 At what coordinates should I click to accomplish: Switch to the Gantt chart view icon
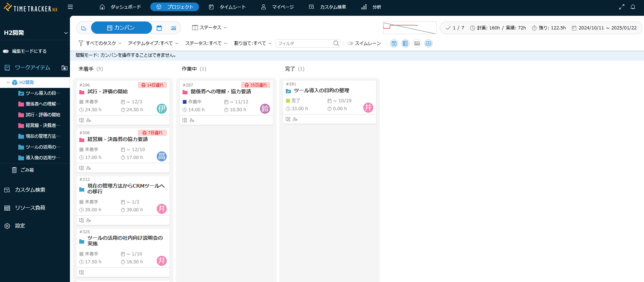[84, 28]
